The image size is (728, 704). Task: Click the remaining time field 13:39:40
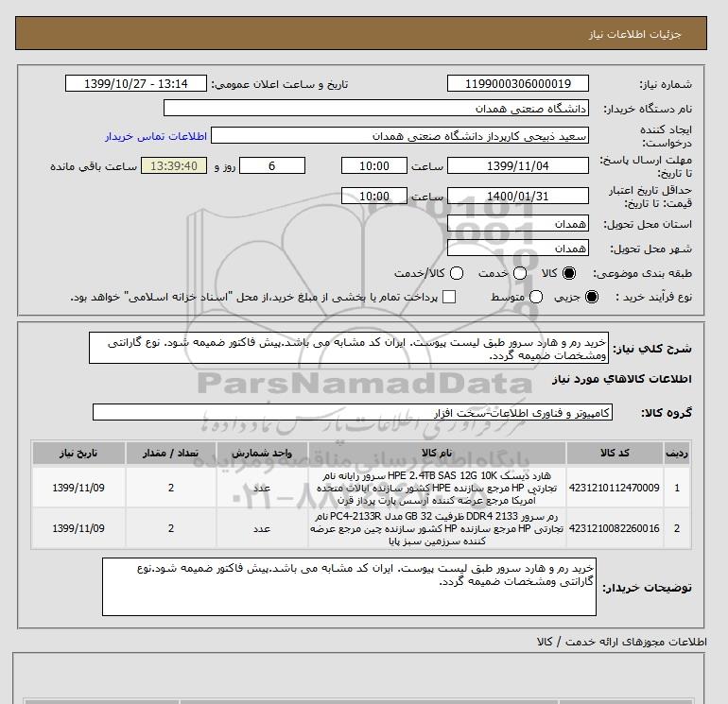click(x=174, y=165)
